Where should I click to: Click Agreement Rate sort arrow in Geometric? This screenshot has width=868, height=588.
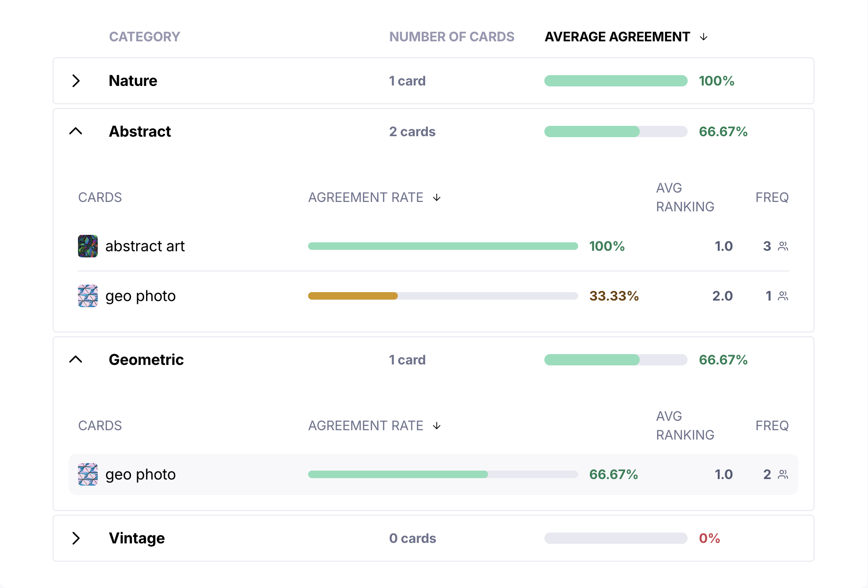(437, 426)
